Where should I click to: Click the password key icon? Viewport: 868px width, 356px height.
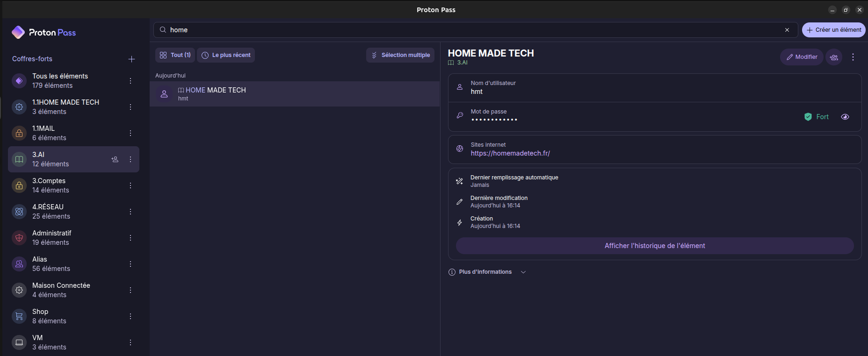pos(460,115)
